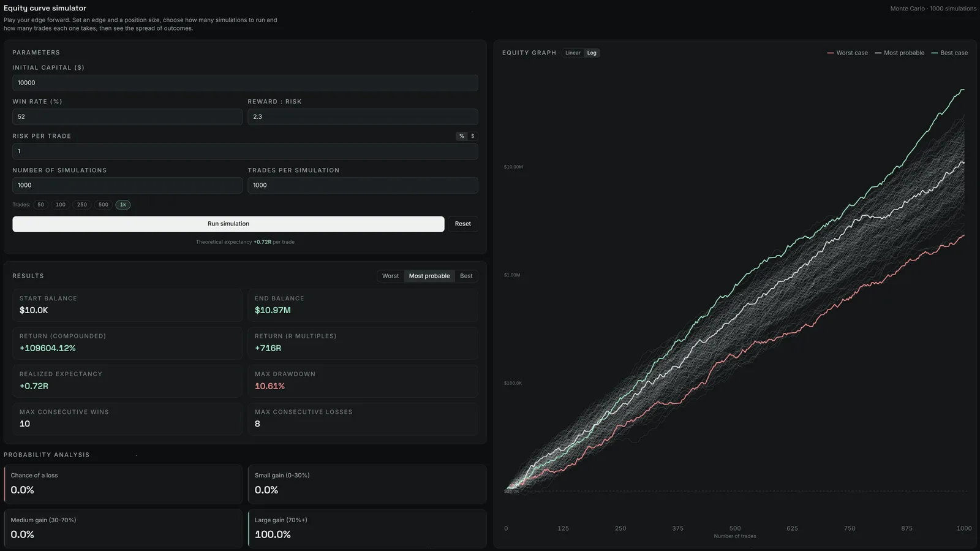
Task: Click the Start Balance $10.0K value
Action: pos(34,310)
